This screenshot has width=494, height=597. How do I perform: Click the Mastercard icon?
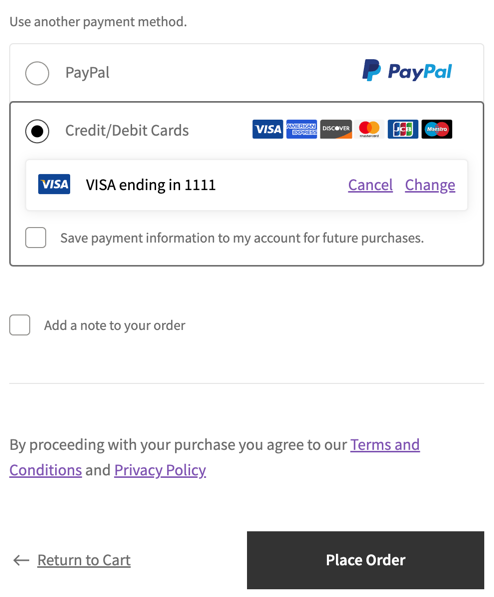(x=369, y=129)
